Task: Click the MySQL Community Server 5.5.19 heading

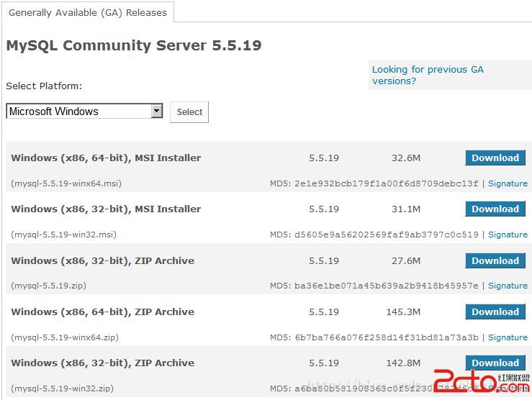Action: [134, 46]
